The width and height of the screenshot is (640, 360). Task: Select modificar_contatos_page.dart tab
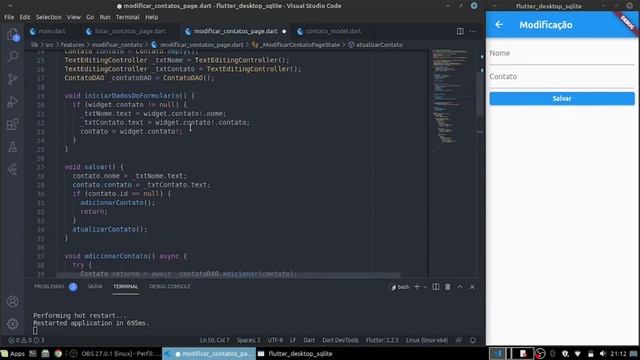[235, 31]
